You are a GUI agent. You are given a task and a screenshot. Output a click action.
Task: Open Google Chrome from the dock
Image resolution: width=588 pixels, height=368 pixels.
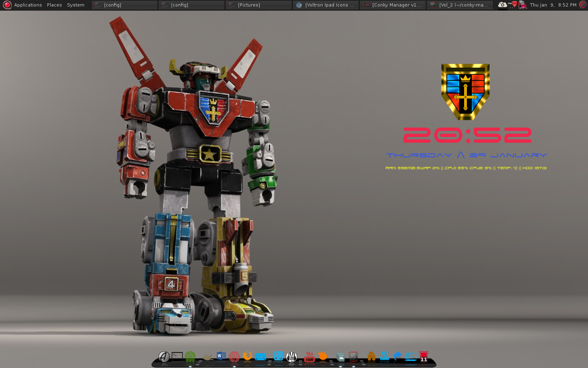234,356
